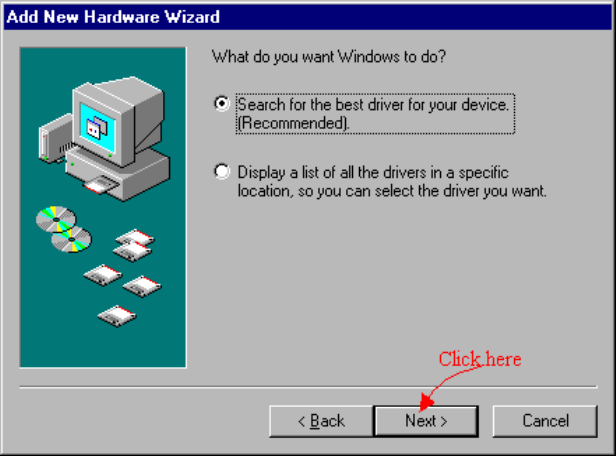Click the floppy disk inserted in the computer drive

101,185
